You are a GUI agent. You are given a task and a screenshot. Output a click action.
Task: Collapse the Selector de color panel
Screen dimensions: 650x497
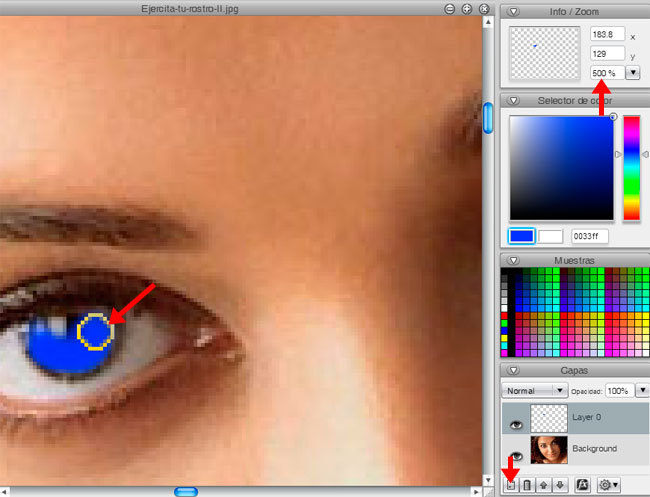(513, 101)
